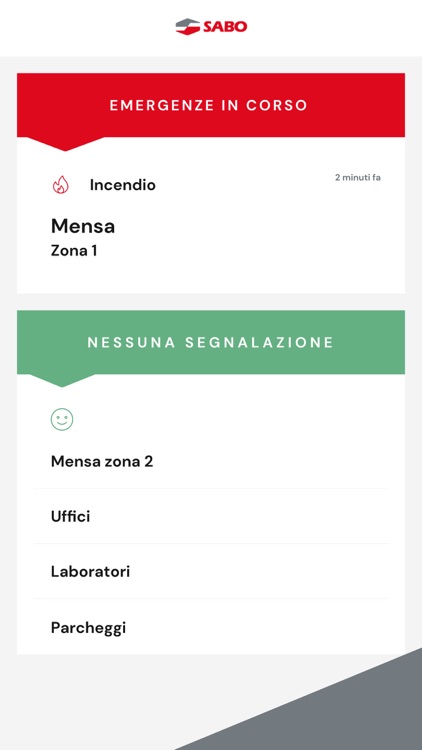Click the white top header bar

point(211,28)
